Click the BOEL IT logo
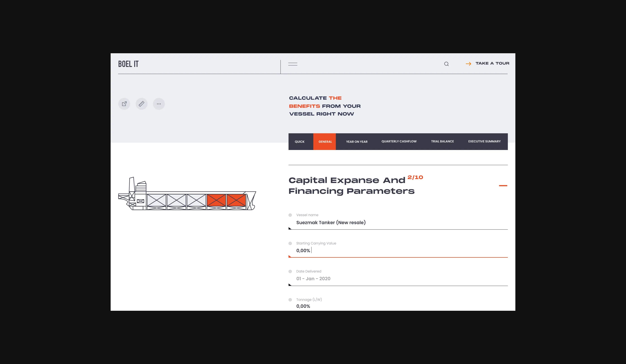 point(128,64)
